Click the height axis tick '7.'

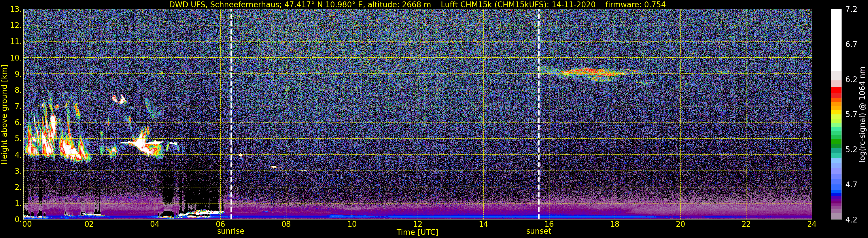(18, 106)
